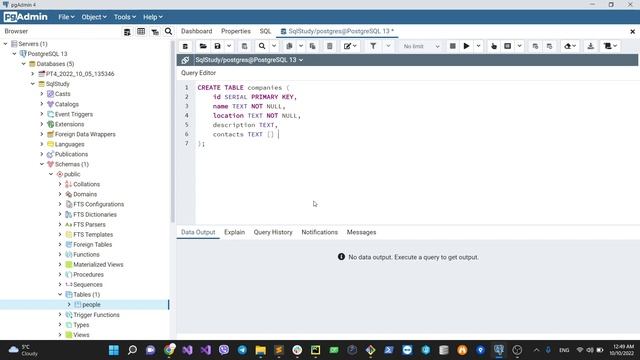The width and height of the screenshot is (640, 360).
Task: Select the public schema node
Action: coord(72,174)
